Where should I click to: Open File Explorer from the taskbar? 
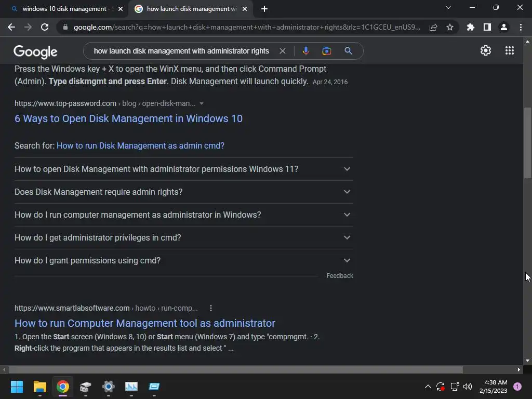pyautogui.click(x=39, y=387)
